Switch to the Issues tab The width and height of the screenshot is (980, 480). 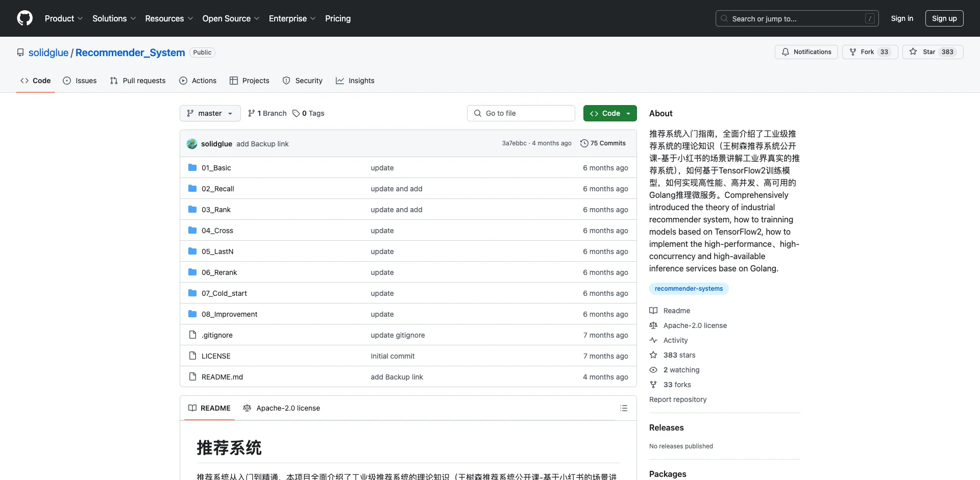coord(80,81)
